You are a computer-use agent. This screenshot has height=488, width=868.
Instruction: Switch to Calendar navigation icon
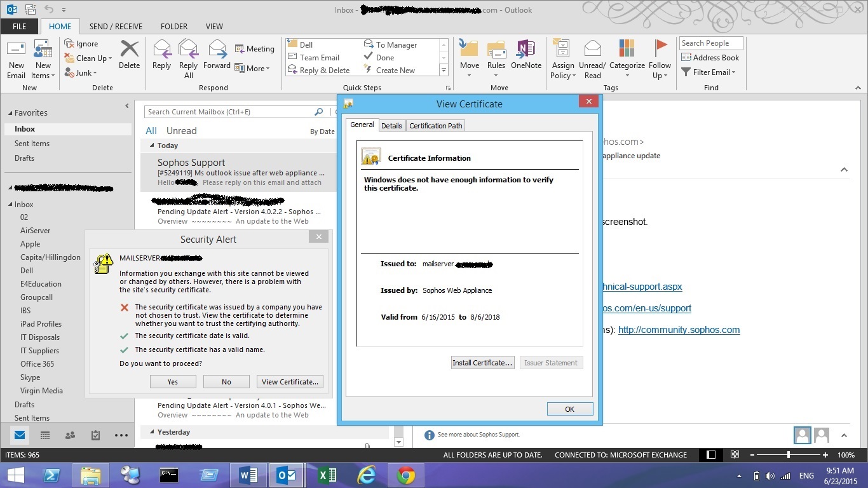pos(45,435)
